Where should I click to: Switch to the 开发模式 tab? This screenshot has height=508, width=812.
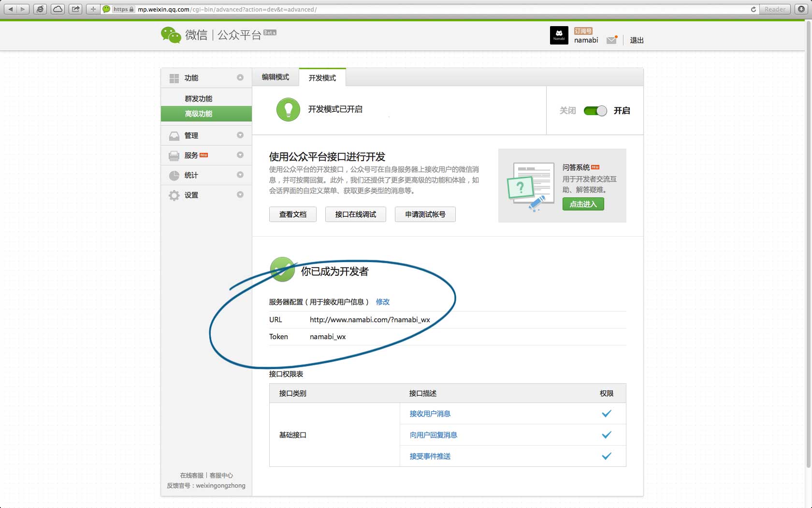pyautogui.click(x=322, y=77)
